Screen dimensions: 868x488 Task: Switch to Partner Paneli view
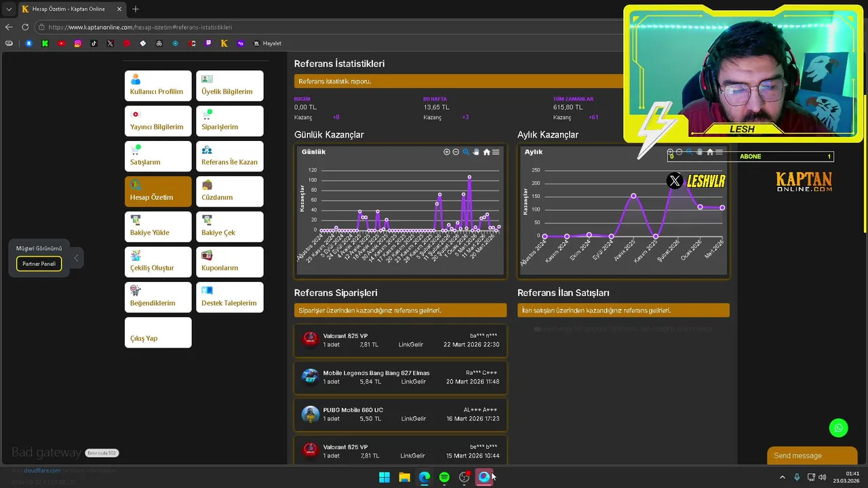pyautogui.click(x=39, y=264)
